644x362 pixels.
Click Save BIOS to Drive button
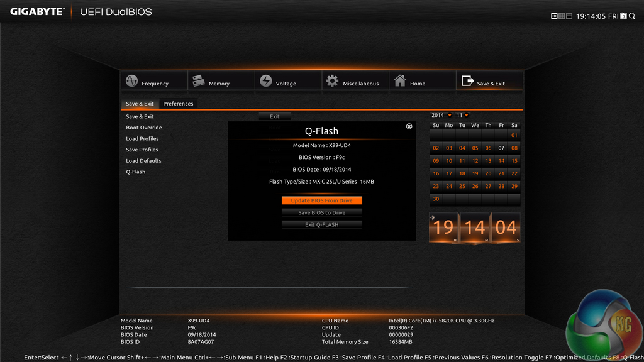coord(321,212)
